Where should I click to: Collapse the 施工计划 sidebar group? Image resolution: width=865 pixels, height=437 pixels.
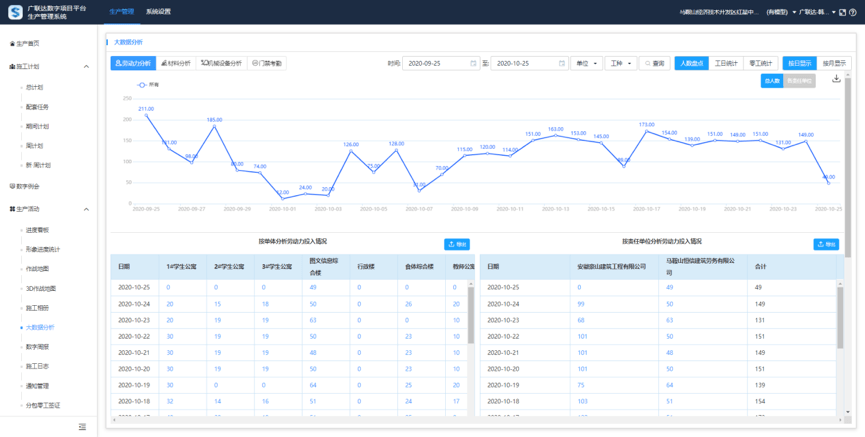[86, 66]
